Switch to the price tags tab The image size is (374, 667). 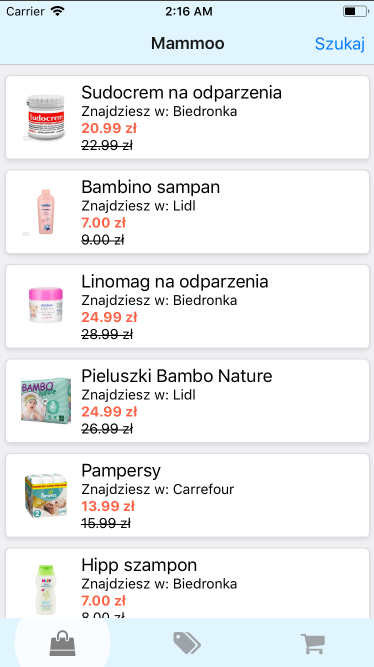(187, 643)
